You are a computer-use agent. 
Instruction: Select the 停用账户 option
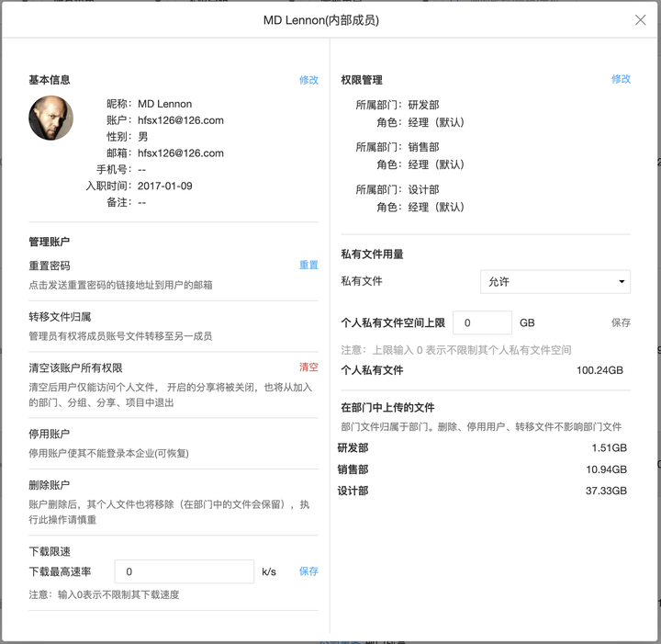coord(50,434)
